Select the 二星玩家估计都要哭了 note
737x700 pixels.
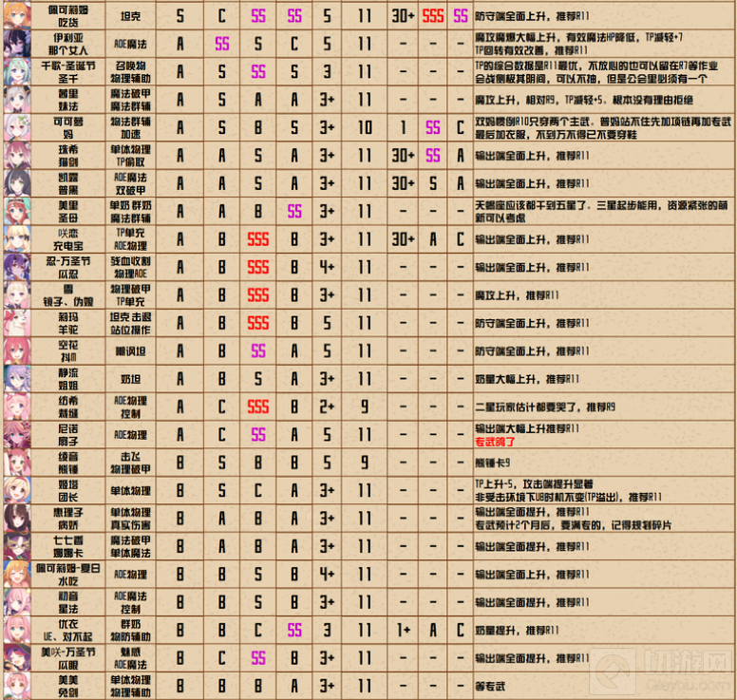545,407
